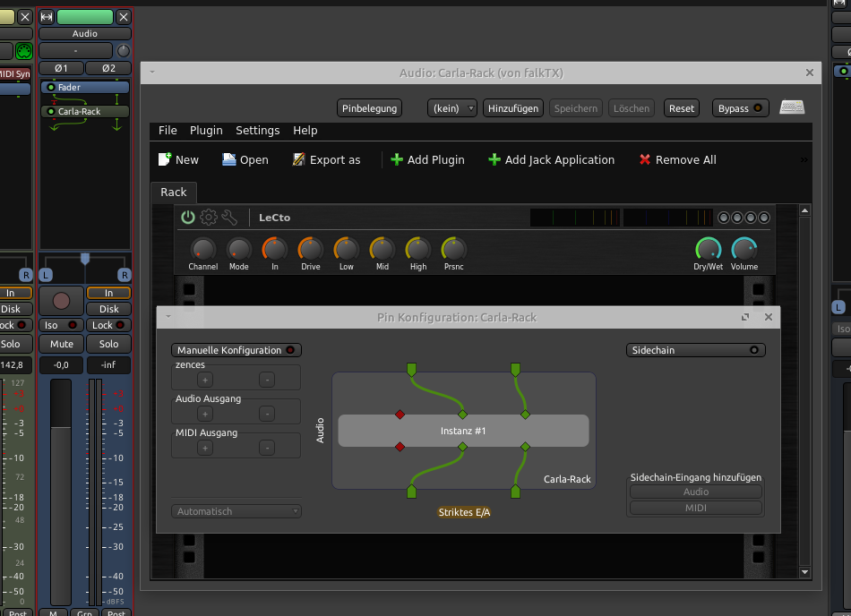Open the Help menu
This screenshot has height=616, width=851.
tap(305, 131)
